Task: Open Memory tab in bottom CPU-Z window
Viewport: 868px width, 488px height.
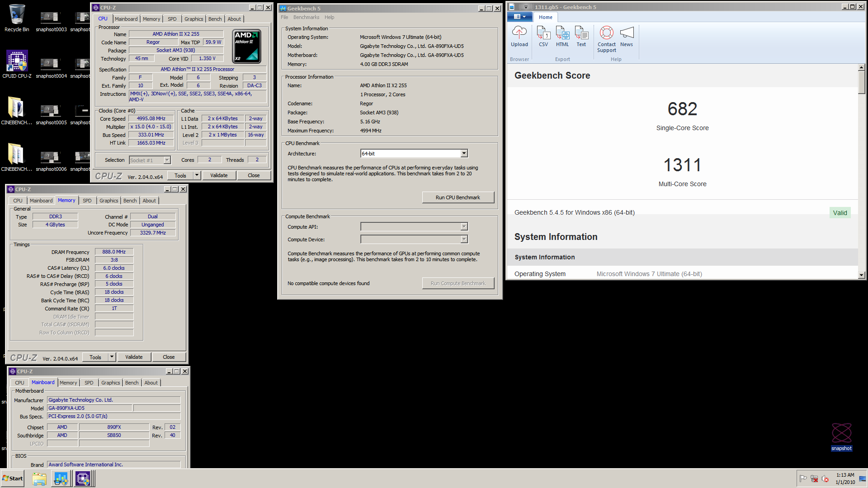Action: [68, 383]
